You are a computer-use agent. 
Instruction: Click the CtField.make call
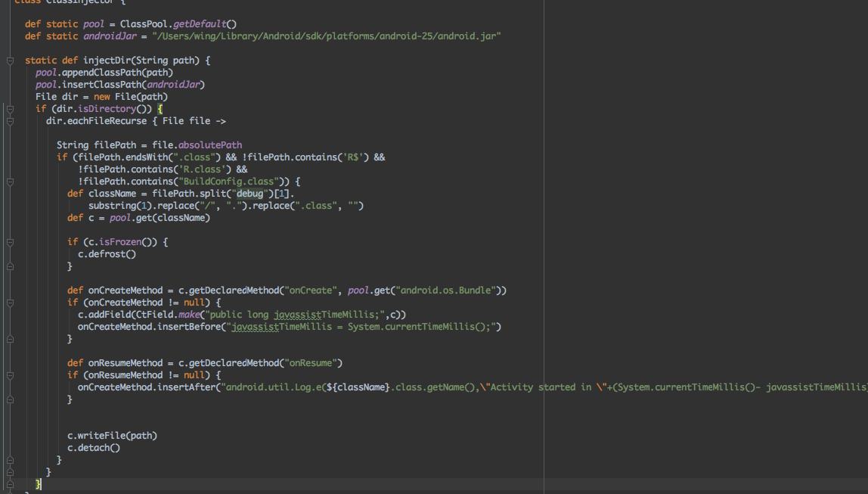pos(168,315)
